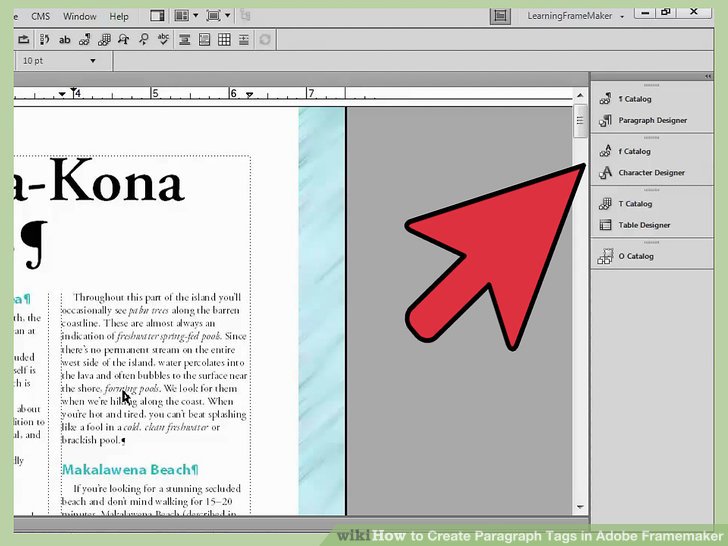728x546 pixels.
Task: Open the paragraph catalog toolbar icon
Action: pos(84,39)
